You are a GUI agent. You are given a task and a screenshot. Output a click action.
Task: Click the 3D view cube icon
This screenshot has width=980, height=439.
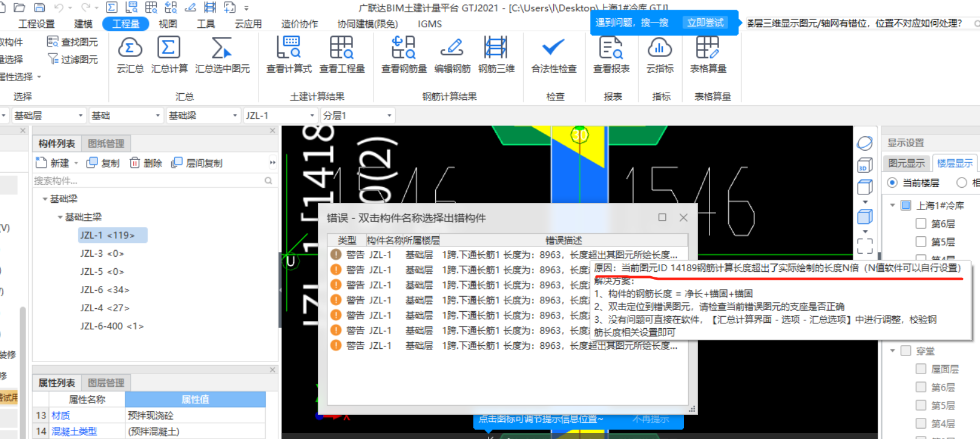865,165
